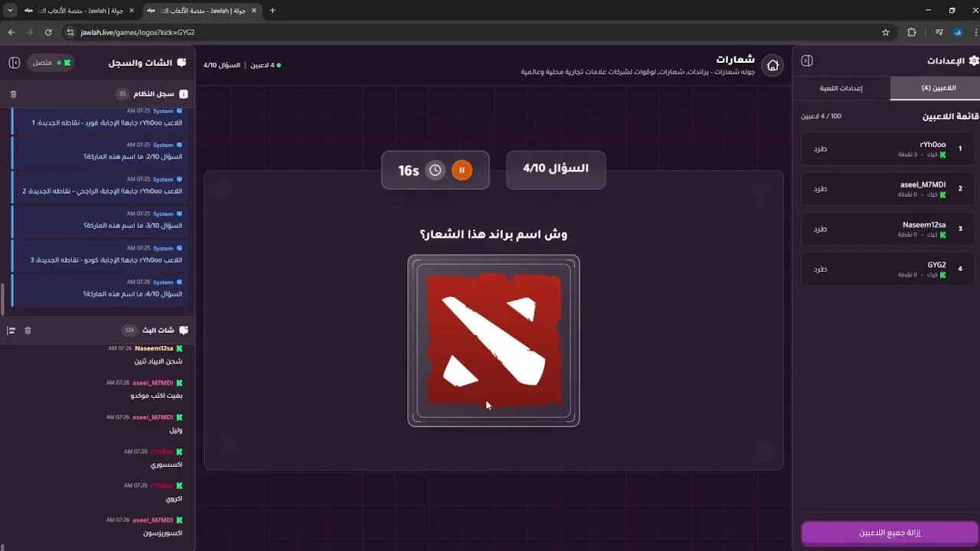Click the 35 count badge in system log
Image resolution: width=980 pixels, height=551 pixels.
coord(122,94)
